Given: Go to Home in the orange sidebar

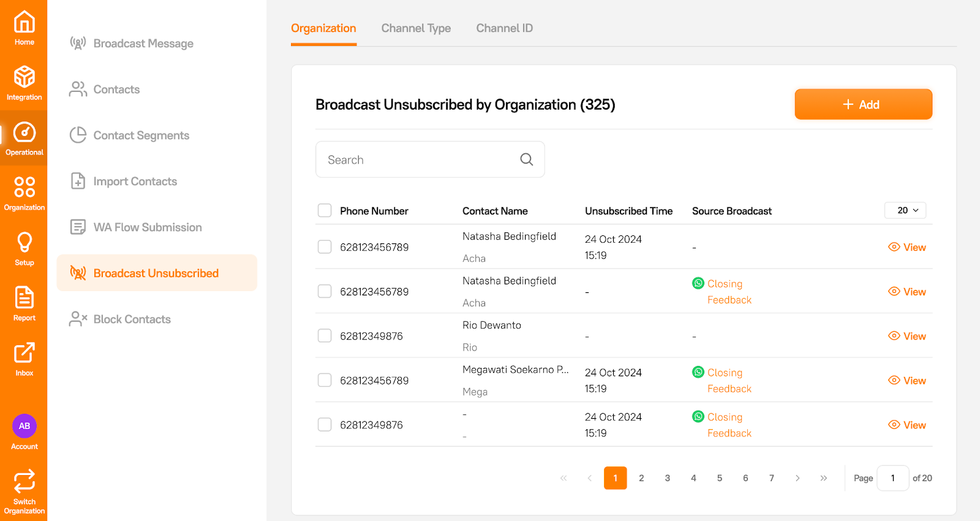Looking at the screenshot, I should click(x=24, y=28).
